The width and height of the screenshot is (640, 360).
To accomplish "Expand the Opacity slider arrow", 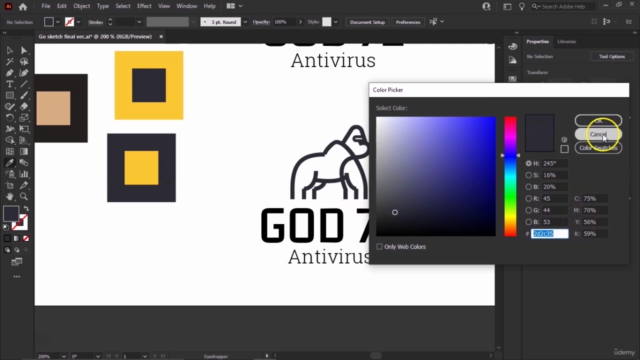I will (300, 22).
